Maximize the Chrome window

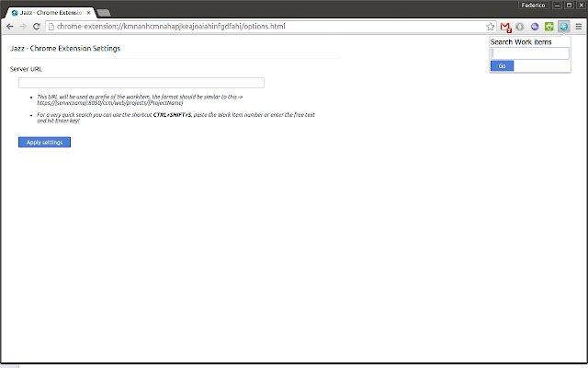click(569, 6)
